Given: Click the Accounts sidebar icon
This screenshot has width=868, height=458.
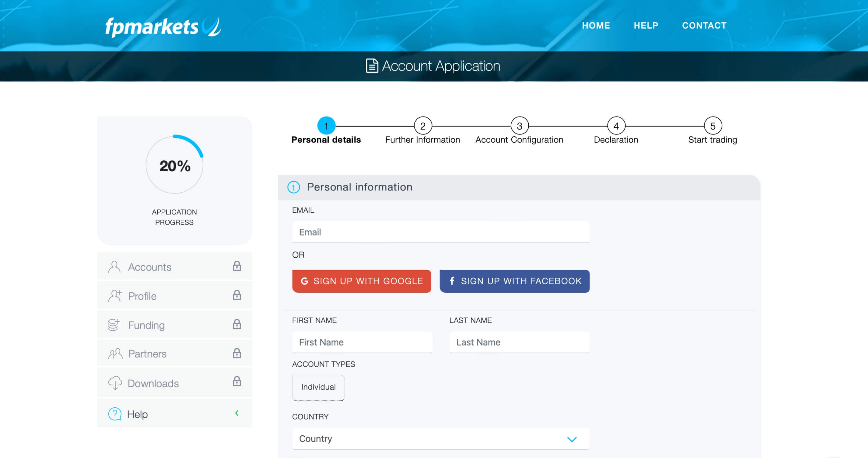Looking at the screenshot, I should [x=114, y=267].
